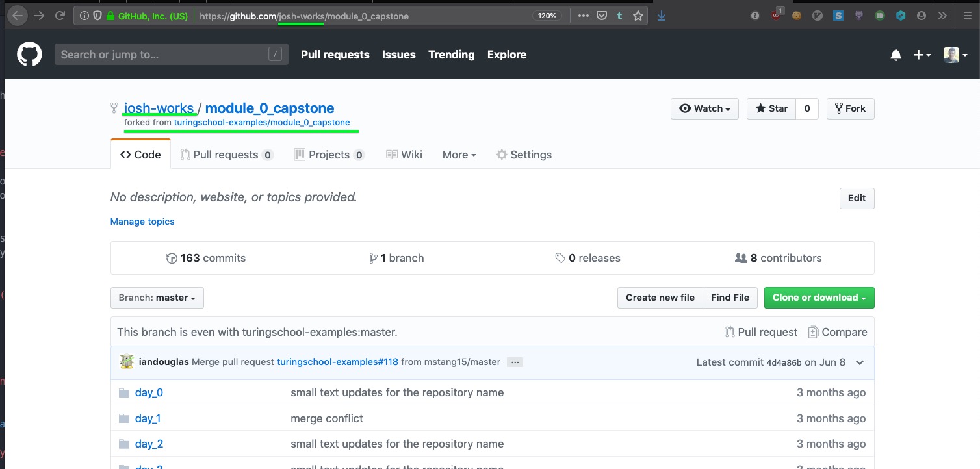
Task: Expand commit message ellipsis button
Action: pyautogui.click(x=515, y=362)
